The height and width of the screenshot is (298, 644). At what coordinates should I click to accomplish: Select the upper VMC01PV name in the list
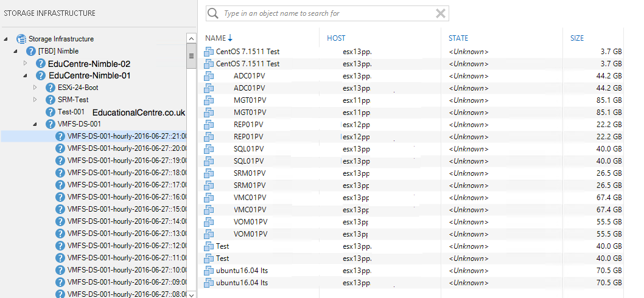[250, 198]
